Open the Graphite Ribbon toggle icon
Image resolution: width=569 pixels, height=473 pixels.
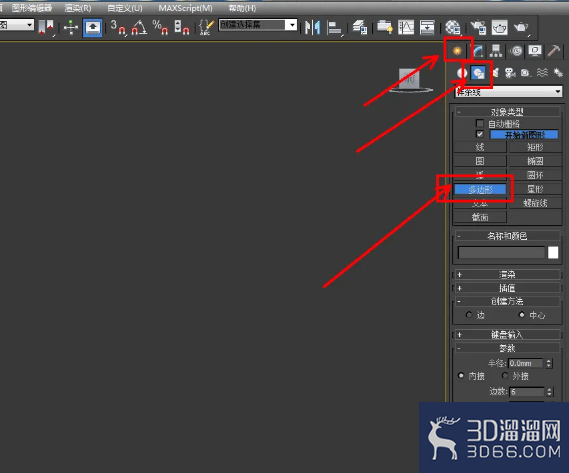coord(384,27)
